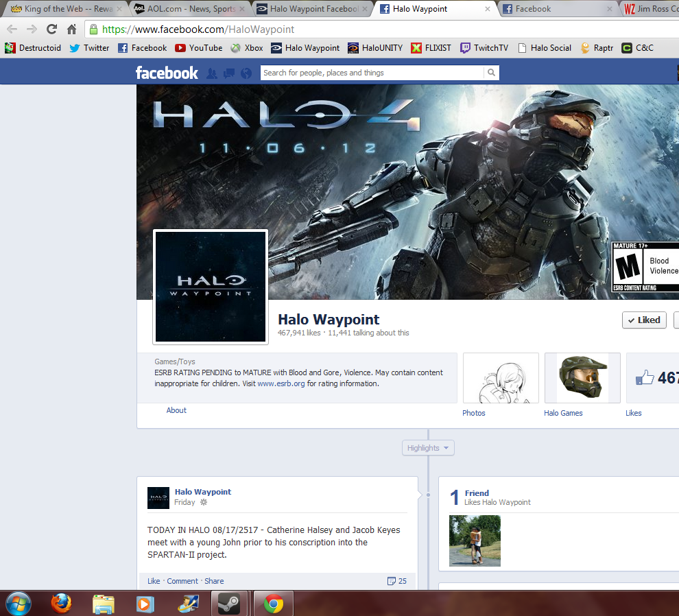Open the FLIXIST bookmark
Viewport: 679px width, 616px height.
[x=431, y=48]
